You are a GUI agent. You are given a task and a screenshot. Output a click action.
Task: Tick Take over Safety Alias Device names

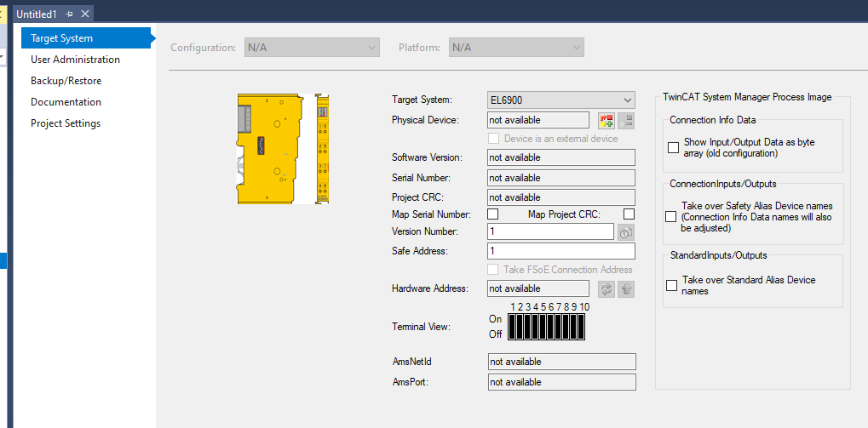[670, 217]
